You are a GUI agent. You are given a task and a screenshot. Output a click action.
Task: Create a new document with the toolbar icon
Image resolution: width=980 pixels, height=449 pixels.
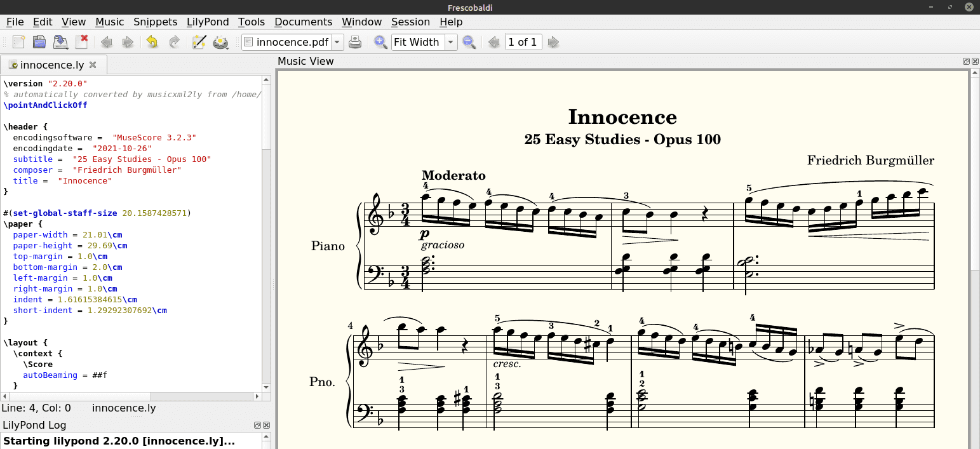(x=18, y=42)
